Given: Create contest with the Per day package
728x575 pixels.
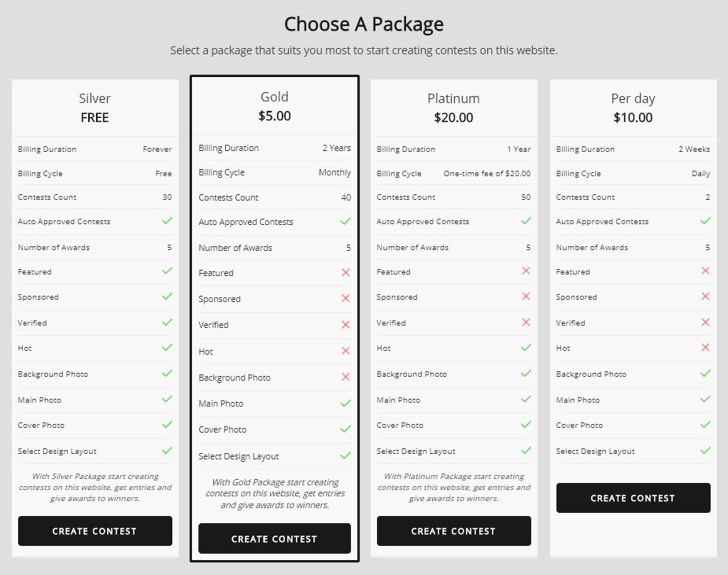Looking at the screenshot, I should pos(633,498).
